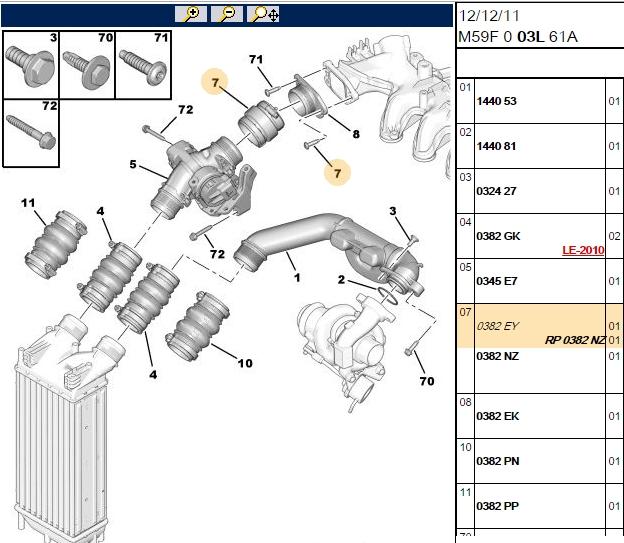Click replacement note RP 0382 NZ
Image resolution: width=624 pixels, height=543 pixels.
pos(575,340)
